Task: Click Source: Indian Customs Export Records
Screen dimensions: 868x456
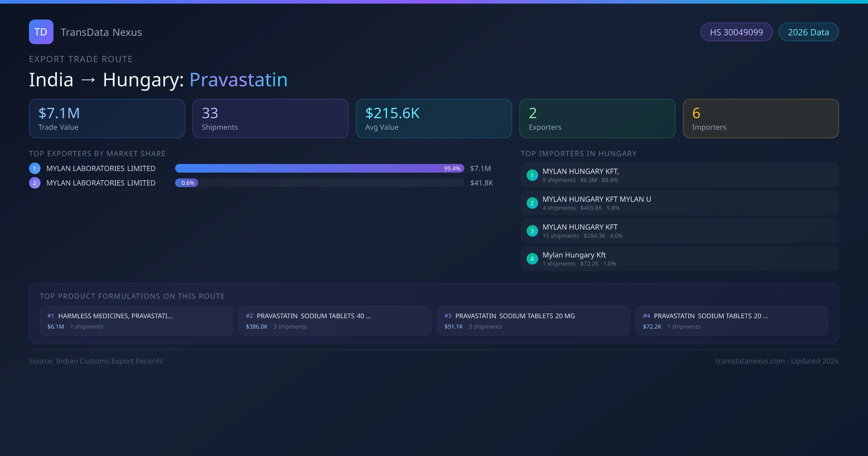Action: click(95, 361)
